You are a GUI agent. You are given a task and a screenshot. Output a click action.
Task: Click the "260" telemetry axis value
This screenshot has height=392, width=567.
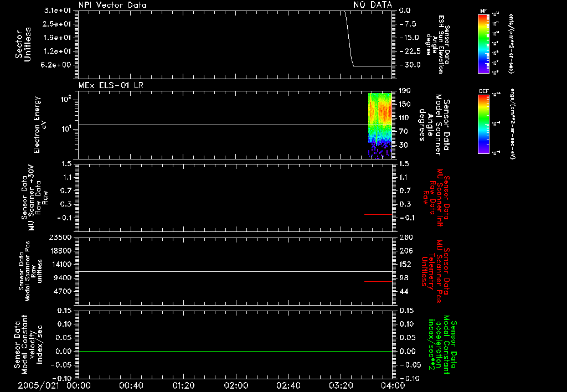(406, 238)
